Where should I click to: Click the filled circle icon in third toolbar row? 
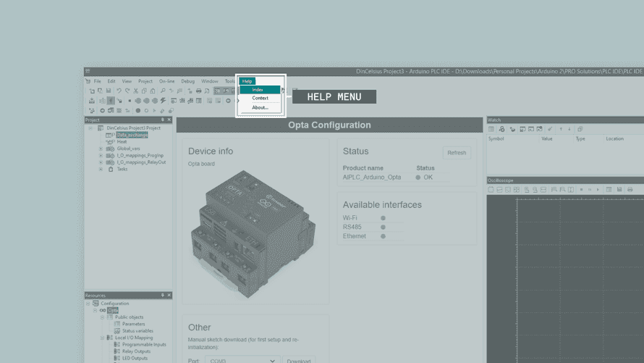click(x=138, y=111)
